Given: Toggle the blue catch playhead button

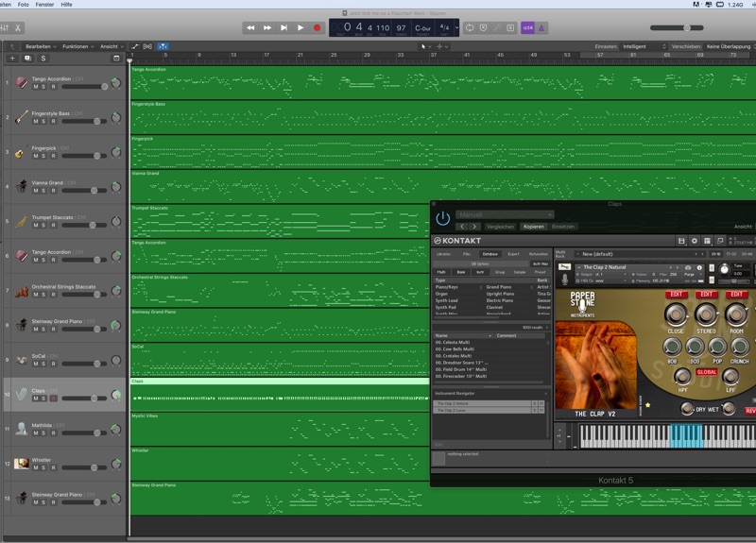Looking at the screenshot, I should point(163,46).
